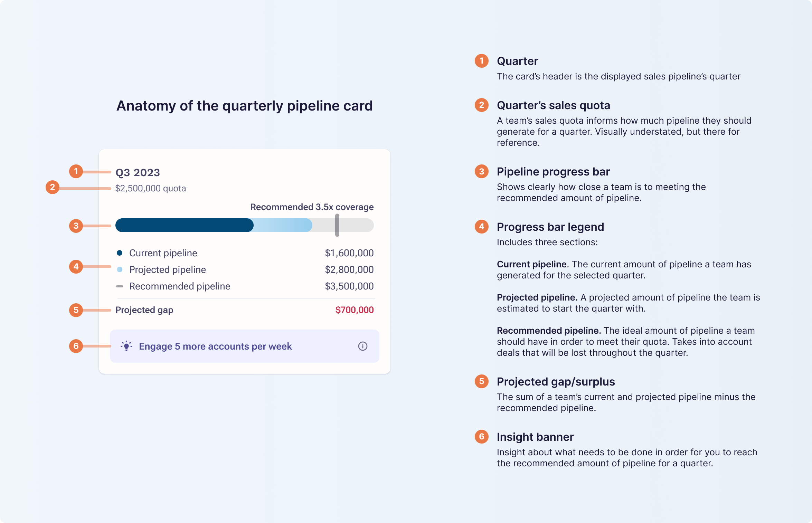Click the Engage 5 more accounts banner
This screenshot has height=523, width=812.
tap(215, 346)
